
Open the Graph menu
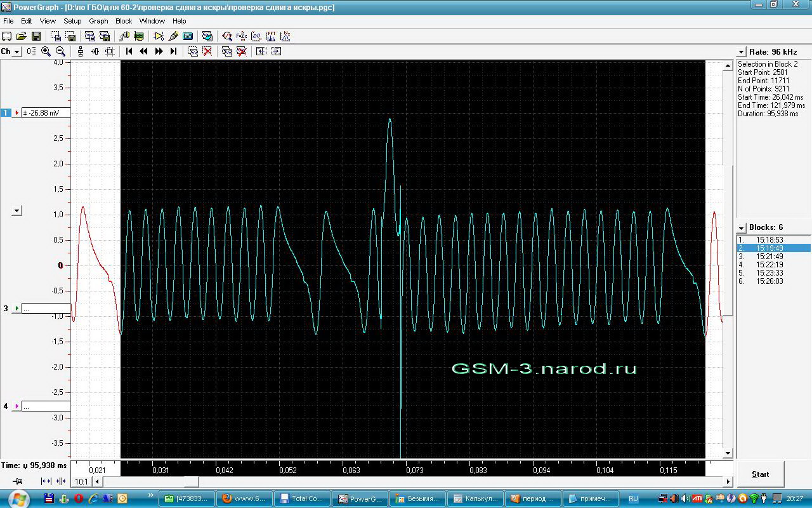pos(98,21)
